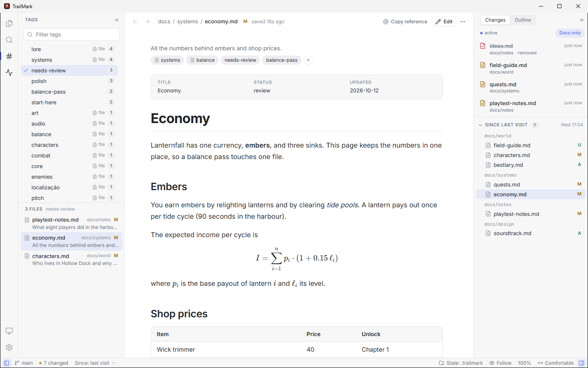Image resolution: width=588 pixels, height=368 pixels.
Task: Open the files explorer in activity bar
Action: [9, 24]
